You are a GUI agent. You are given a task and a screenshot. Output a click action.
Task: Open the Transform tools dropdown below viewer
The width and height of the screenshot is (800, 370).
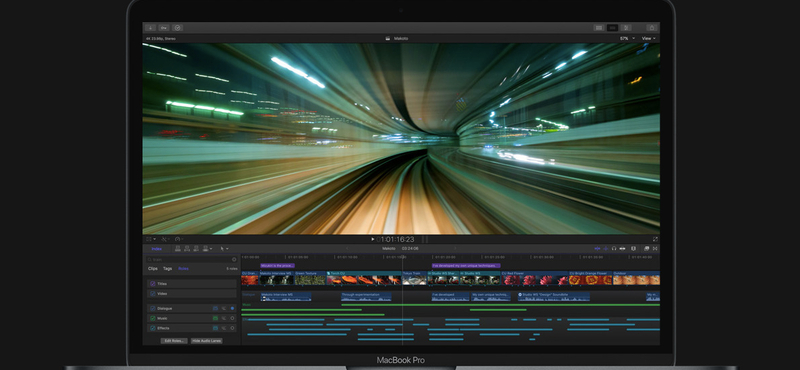tap(151, 239)
